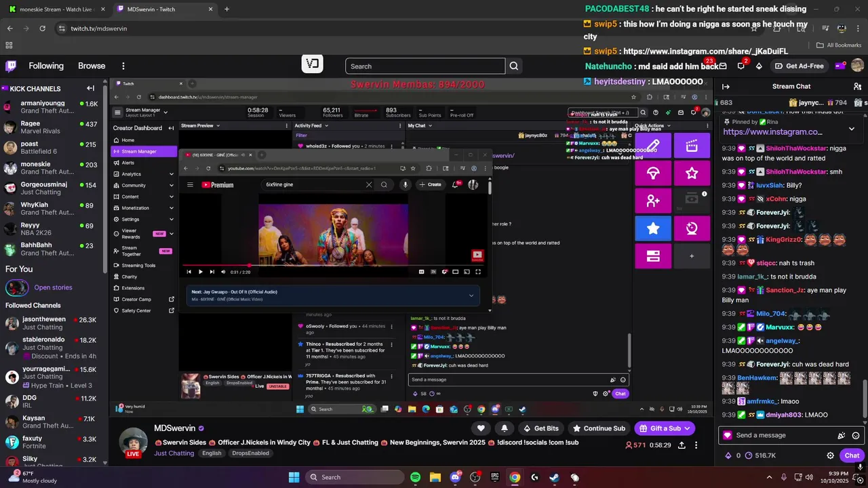Open the Prime loot crown icon
Screen dimensions: 868x488
840,66
